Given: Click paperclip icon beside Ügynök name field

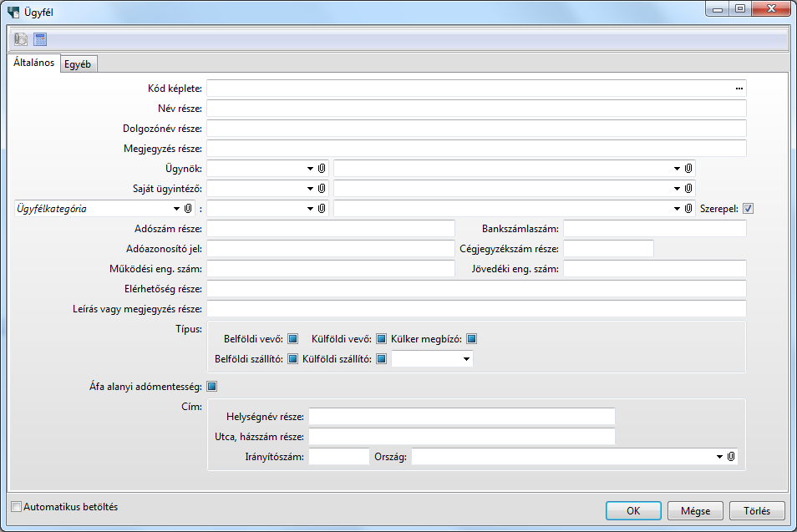Looking at the screenshot, I should [688, 168].
